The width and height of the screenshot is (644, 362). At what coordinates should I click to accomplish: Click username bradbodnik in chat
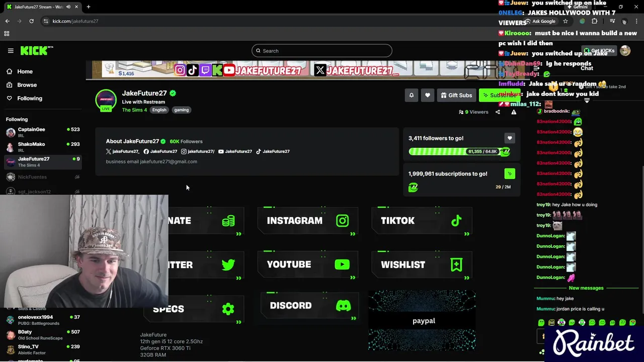(x=556, y=111)
